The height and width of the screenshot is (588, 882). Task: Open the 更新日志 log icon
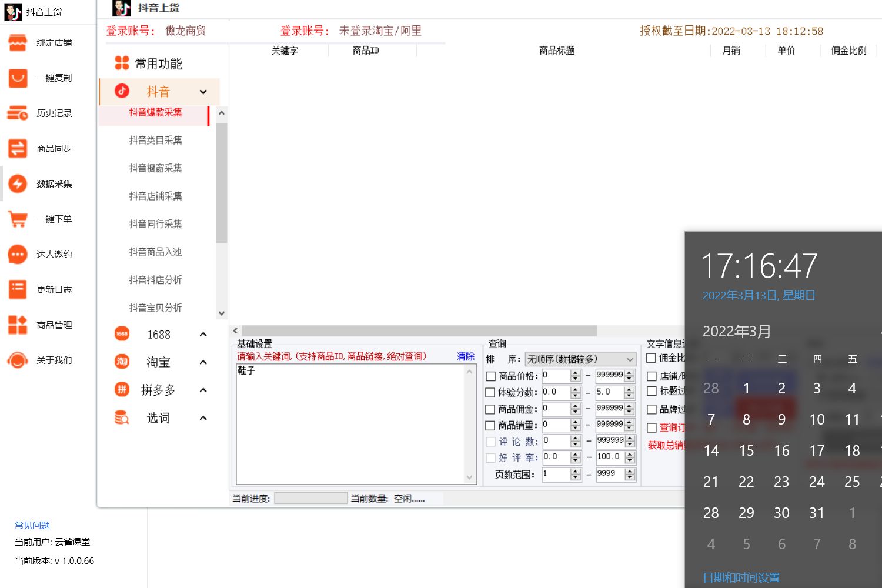coord(18,290)
